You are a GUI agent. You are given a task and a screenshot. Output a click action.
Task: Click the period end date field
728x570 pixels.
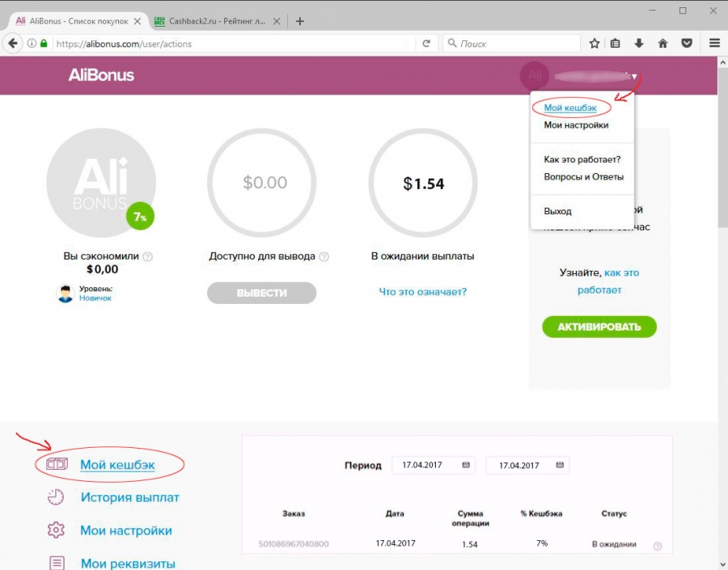tap(527, 465)
